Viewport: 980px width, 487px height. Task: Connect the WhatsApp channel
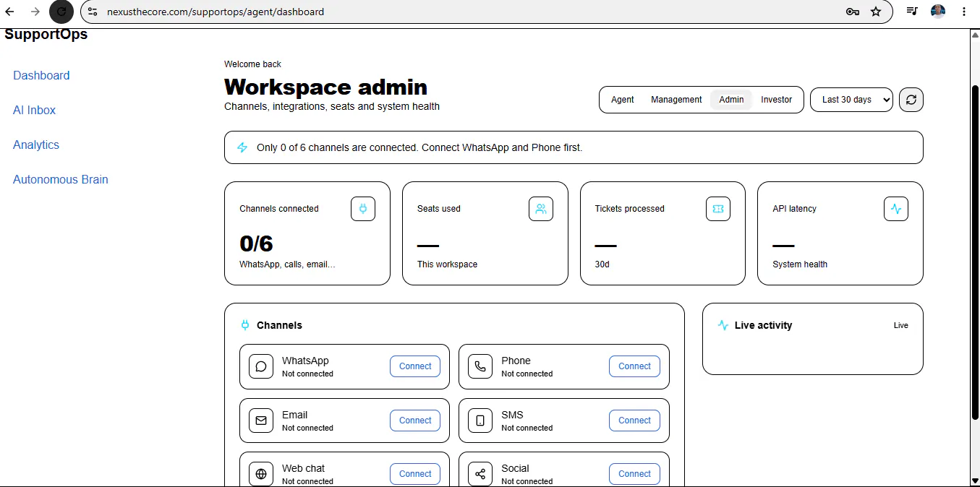pyautogui.click(x=415, y=366)
